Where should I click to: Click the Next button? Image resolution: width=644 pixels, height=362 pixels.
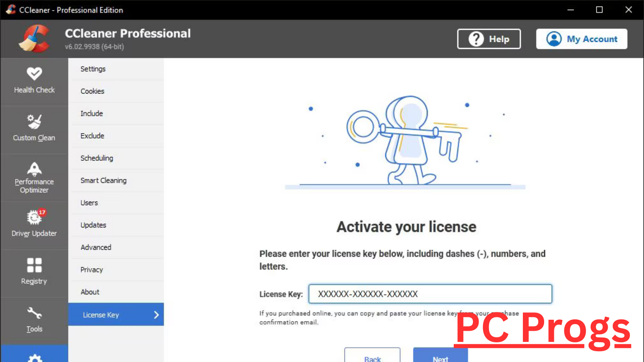click(x=440, y=356)
